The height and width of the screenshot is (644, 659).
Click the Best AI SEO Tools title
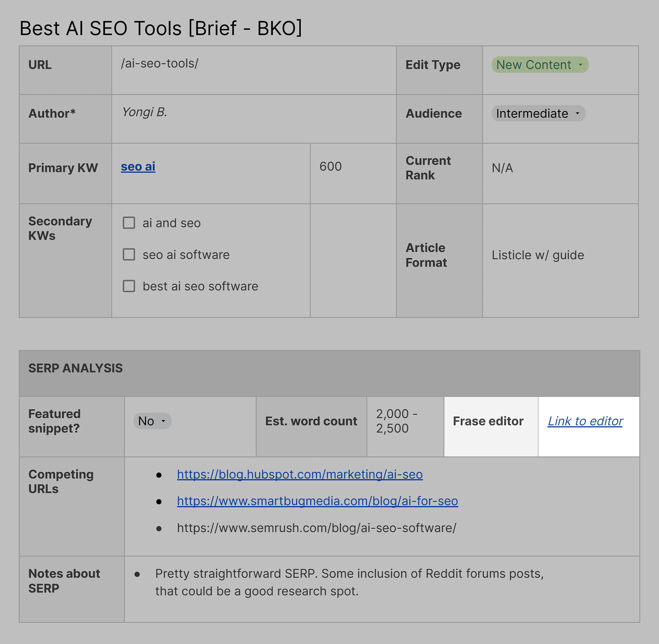coord(161,28)
